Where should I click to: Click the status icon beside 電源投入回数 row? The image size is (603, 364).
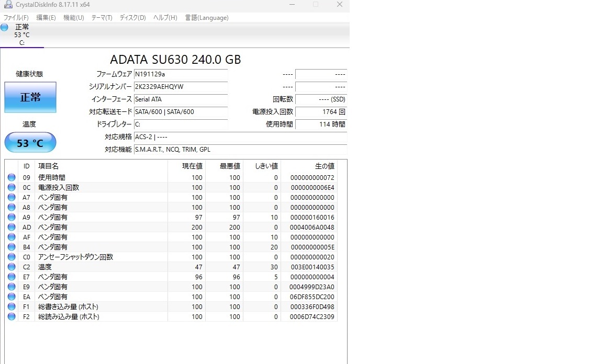(12, 188)
